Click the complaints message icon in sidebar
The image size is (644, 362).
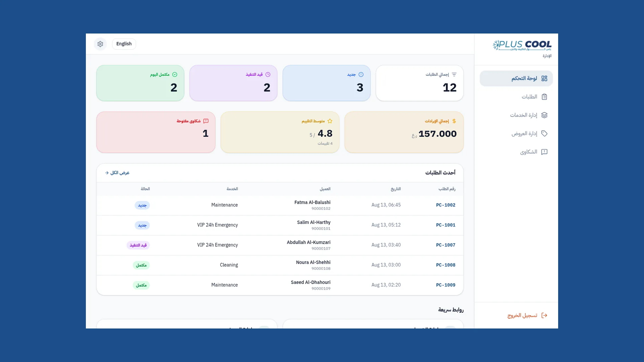tap(544, 152)
